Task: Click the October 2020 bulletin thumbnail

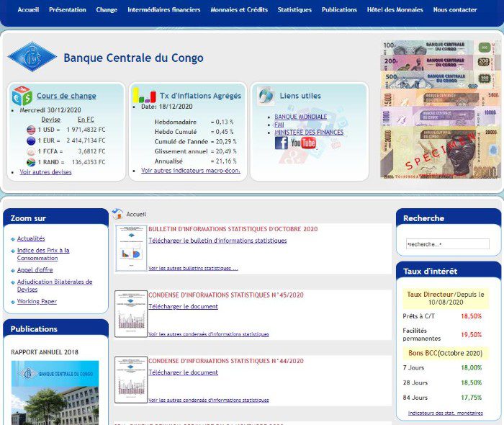Action: click(131, 249)
